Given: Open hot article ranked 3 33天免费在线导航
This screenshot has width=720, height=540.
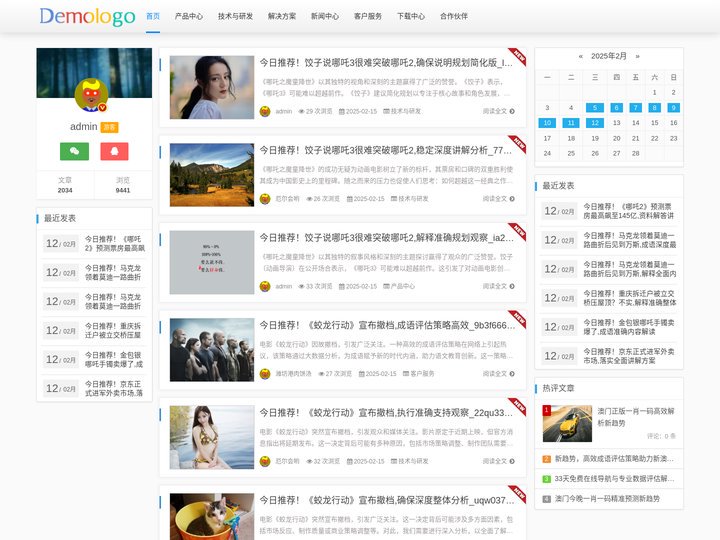Looking at the screenshot, I should click(x=614, y=478).
